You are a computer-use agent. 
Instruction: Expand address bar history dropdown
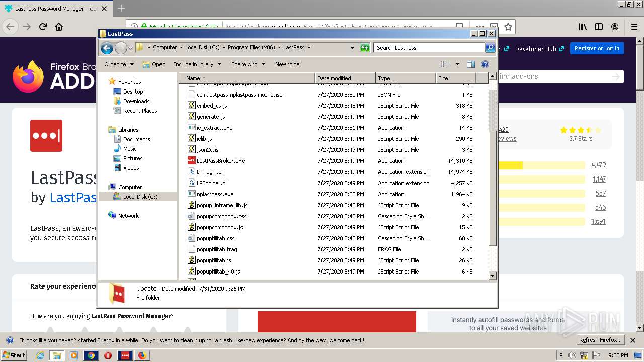tap(352, 48)
